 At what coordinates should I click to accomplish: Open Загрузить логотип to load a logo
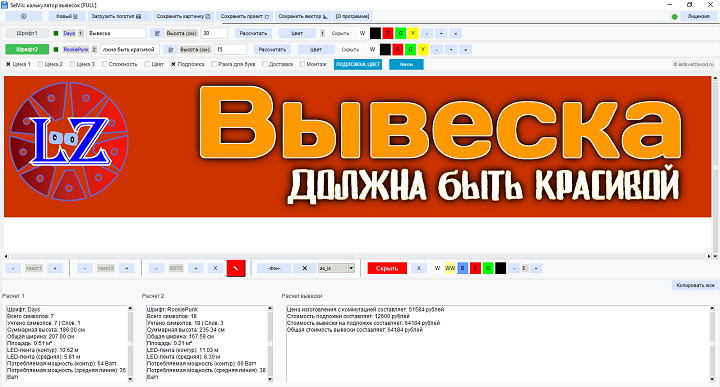[x=116, y=16]
